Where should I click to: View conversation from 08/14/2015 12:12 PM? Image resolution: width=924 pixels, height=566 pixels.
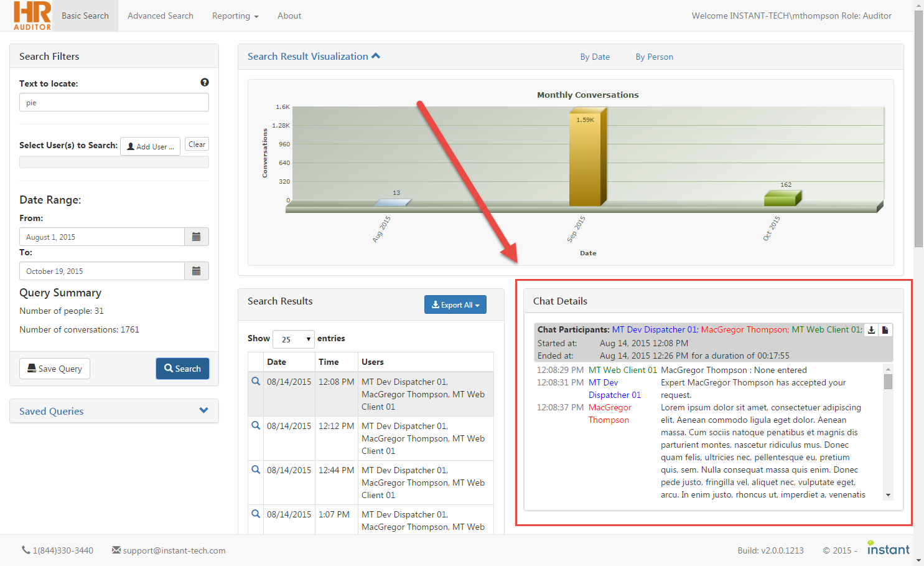[256, 425]
